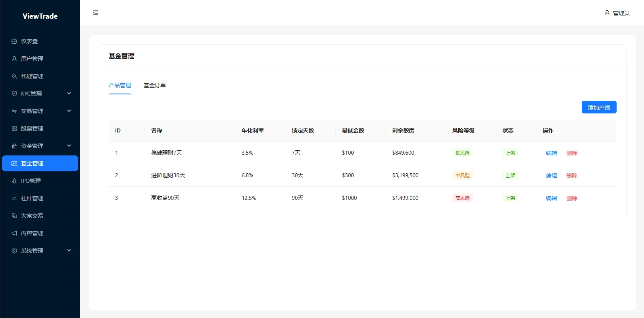Click the 用户管理 person icon

(14, 59)
